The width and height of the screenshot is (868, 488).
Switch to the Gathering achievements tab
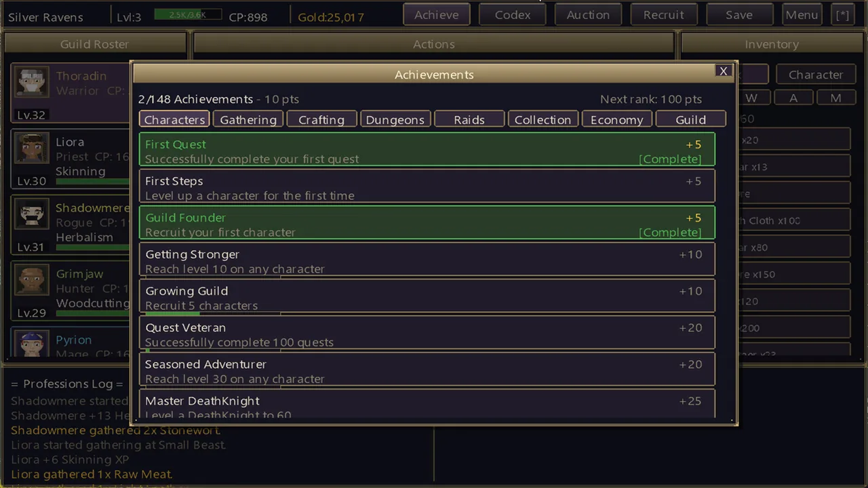248,119
